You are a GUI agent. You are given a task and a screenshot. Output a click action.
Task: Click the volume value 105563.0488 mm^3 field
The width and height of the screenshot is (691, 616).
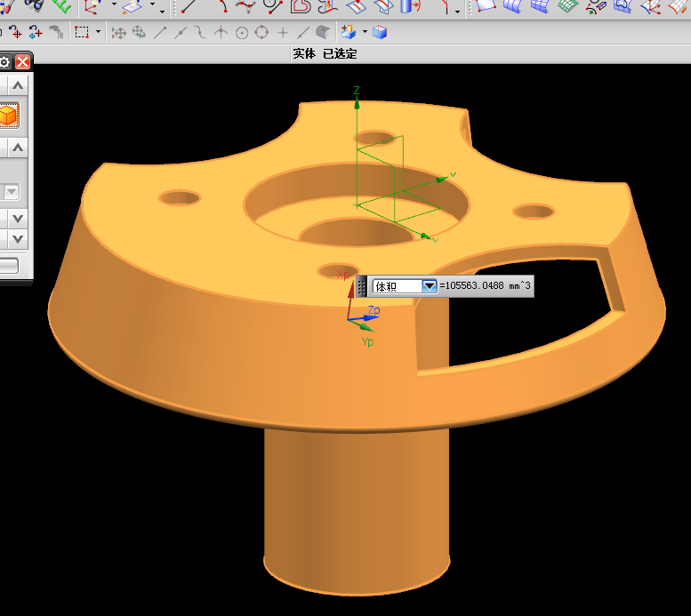click(x=485, y=286)
